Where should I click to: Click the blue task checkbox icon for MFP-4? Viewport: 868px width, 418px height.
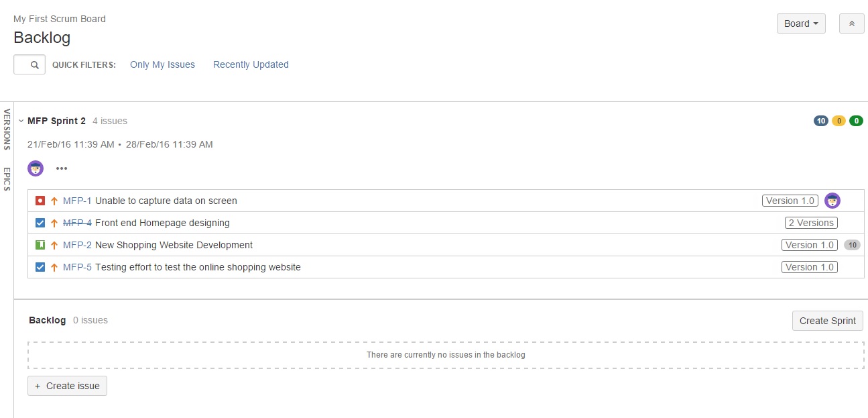pyautogui.click(x=40, y=223)
